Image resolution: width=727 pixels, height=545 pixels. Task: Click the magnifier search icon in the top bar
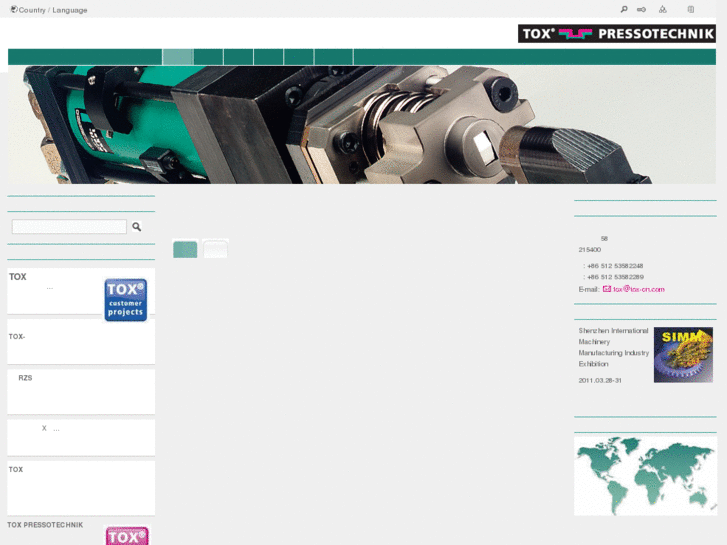click(x=624, y=9)
